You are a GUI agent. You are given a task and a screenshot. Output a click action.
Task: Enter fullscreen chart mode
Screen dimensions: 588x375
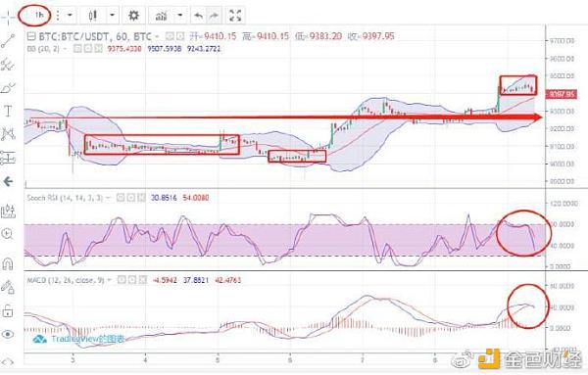coord(235,16)
